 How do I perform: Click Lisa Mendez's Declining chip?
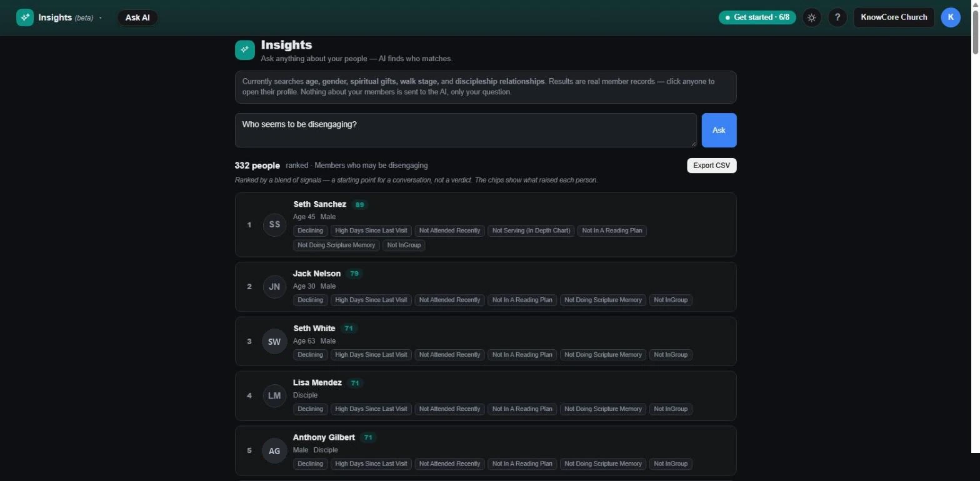pos(310,409)
